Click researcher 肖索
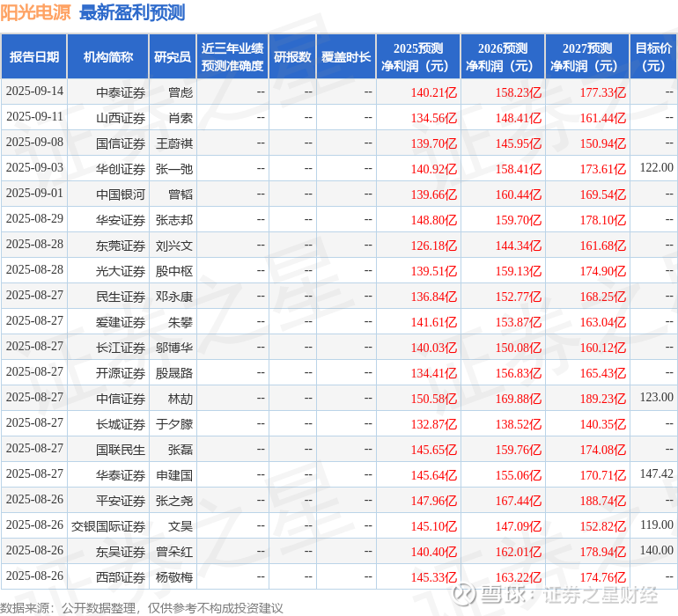 click(181, 118)
